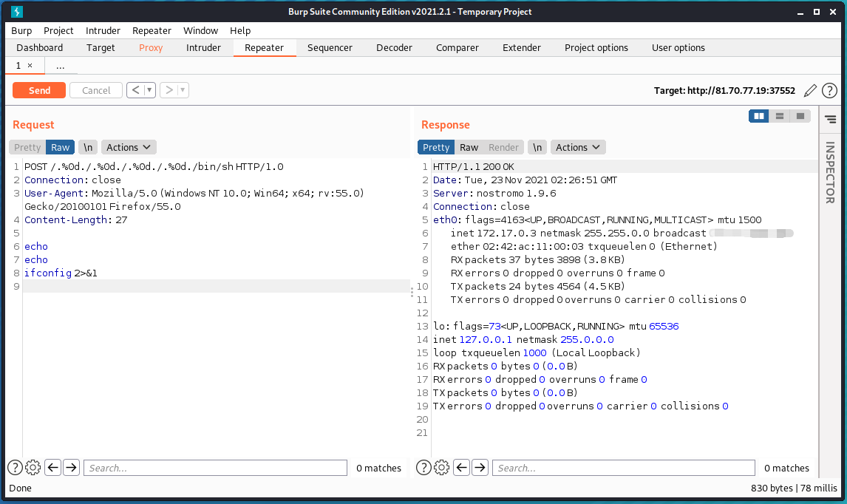
Task: Open the Intruder menu
Action: 103,31
